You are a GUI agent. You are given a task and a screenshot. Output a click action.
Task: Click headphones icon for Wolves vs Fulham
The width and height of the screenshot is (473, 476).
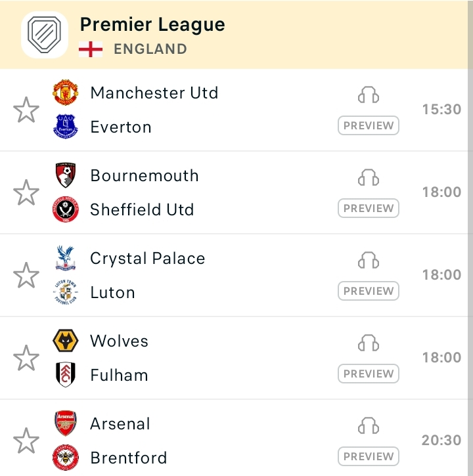coord(368,343)
